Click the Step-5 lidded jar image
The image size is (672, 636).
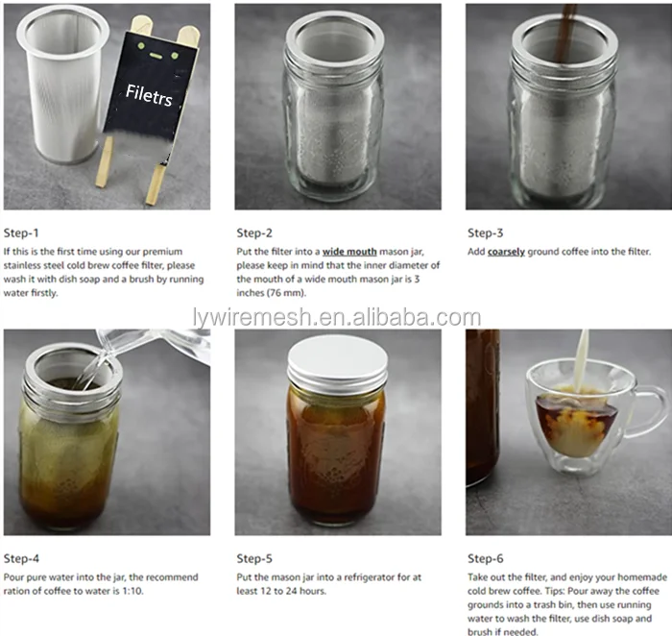click(338, 432)
